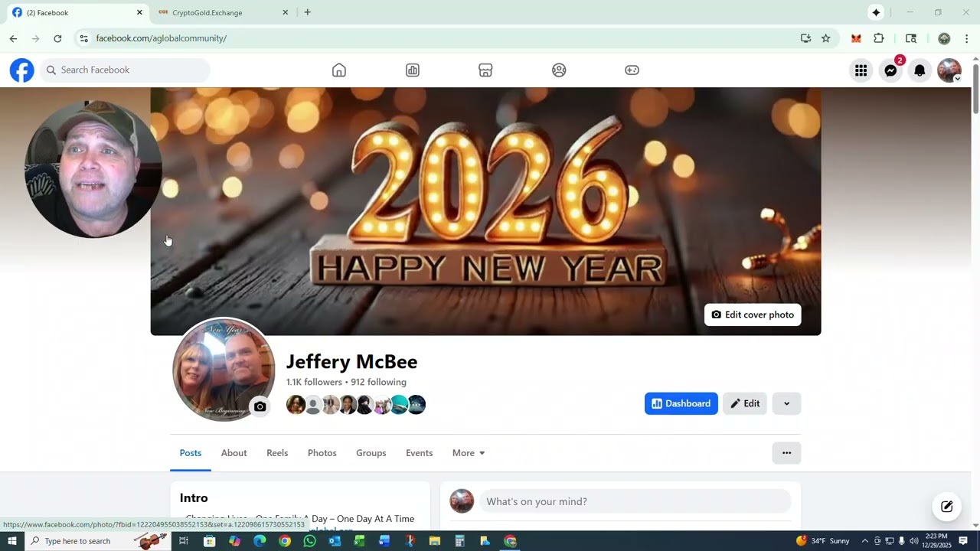The width and height of the screenshot is (980, 551).
Task: Open WhatsApp from the taskbar
Action: 309,541
